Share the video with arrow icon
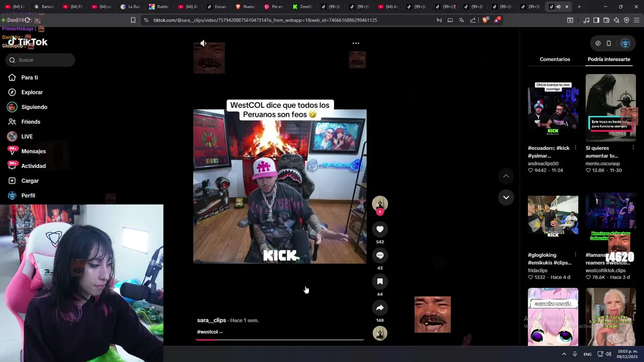This screenshot has width=644, height=362. click(380, 308)
